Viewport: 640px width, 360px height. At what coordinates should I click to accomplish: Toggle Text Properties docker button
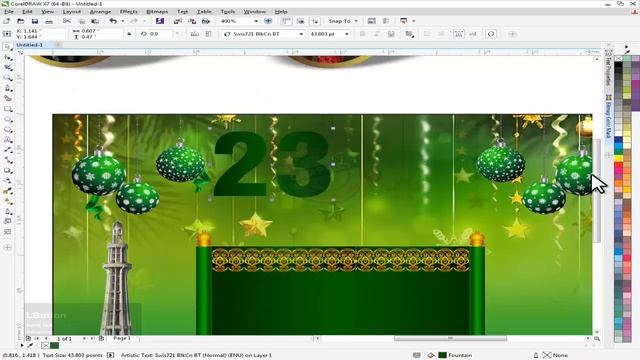458,34
